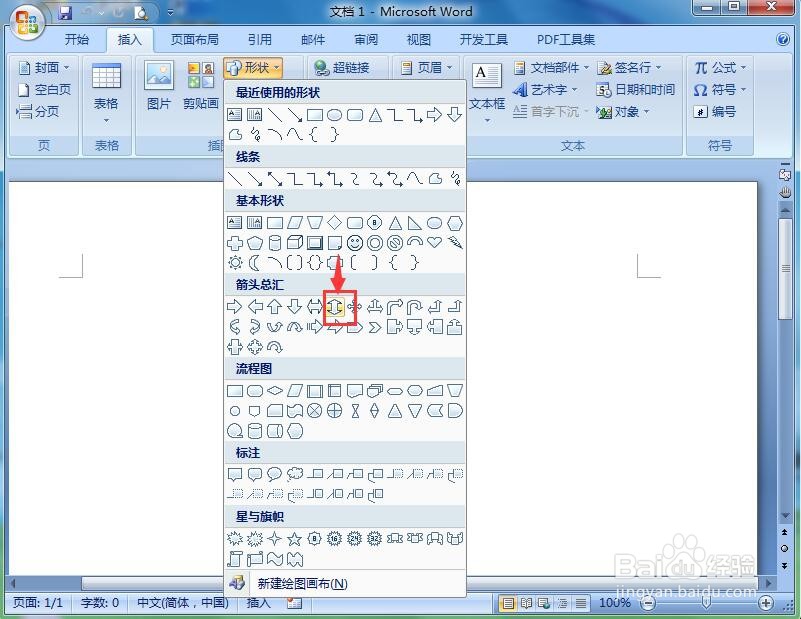801x619 pixels.
Task: Select the diamond basic shape
Action: (x=334, y=223)
